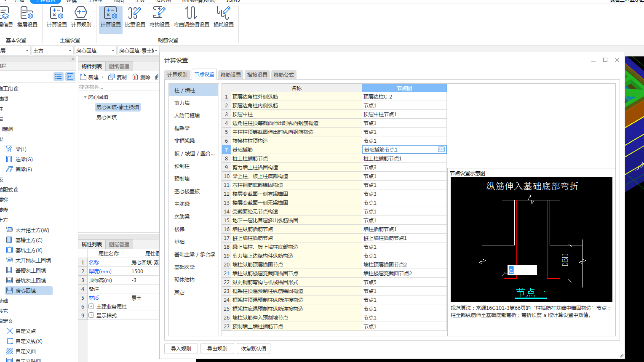Switch navigation to list view icon

[x=59, y=76]
